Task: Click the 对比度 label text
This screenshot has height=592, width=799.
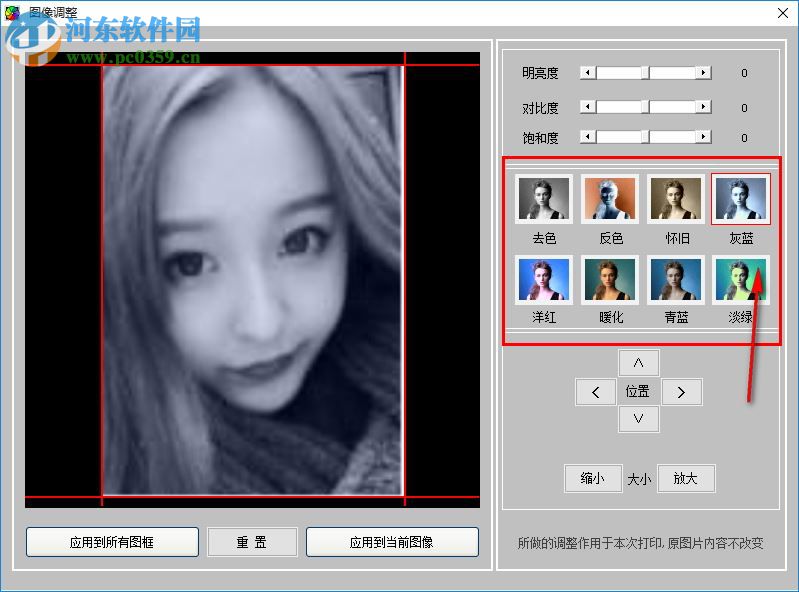Action: 540,108
